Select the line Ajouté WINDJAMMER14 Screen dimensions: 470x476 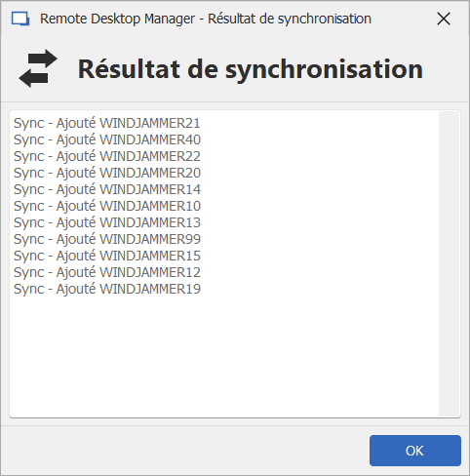[107, 189]
